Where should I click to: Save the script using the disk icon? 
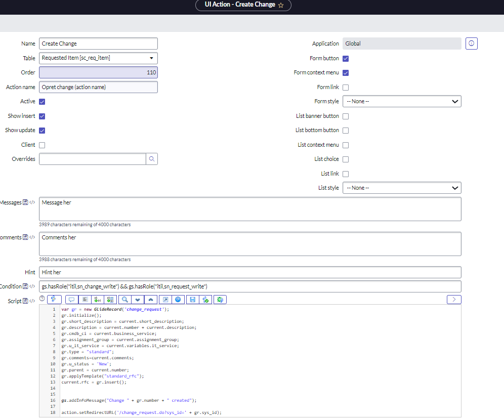pyautogui.click(x=193, y=299)
